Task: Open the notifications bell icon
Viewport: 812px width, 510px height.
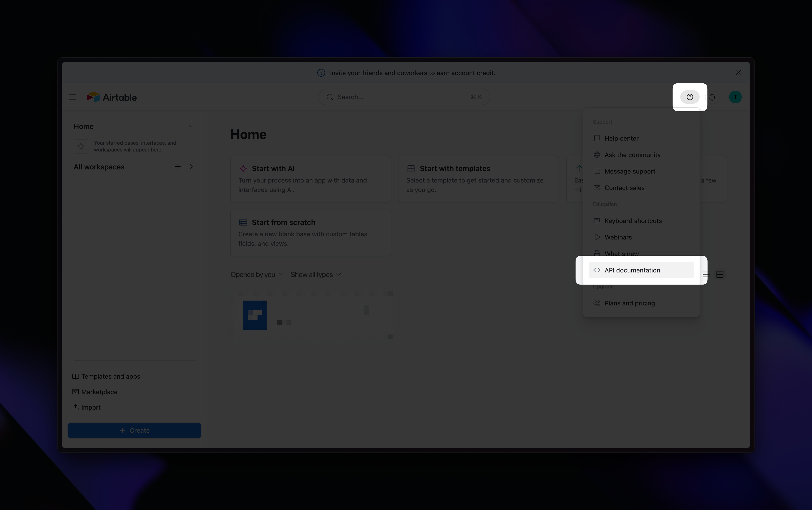Action: [712, 97]
